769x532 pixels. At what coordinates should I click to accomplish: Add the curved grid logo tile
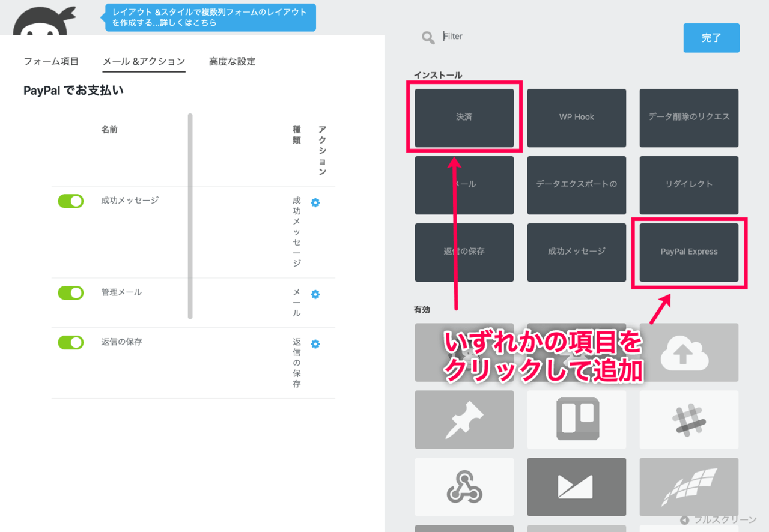point(688,487)
